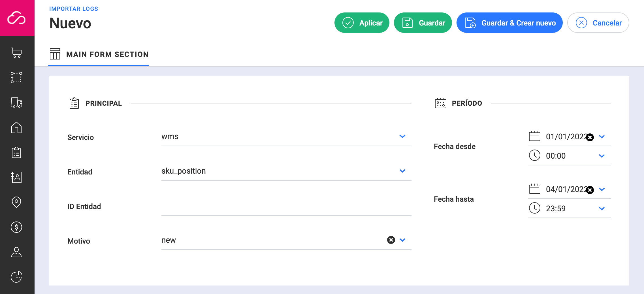Image resolution: width=644 pixels, height=294 pixels.
Task: Click the Motivo field label
Action: (x=79, y=241)
